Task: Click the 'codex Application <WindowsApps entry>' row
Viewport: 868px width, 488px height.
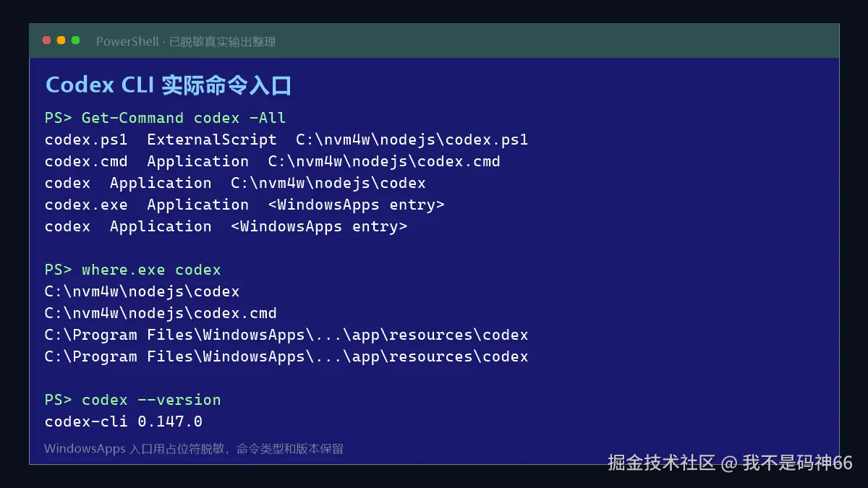Action: click(x=226, y=226)
